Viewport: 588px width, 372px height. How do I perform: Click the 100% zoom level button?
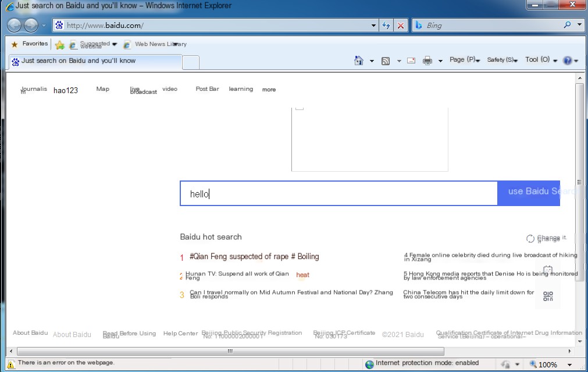coord(543,364)
